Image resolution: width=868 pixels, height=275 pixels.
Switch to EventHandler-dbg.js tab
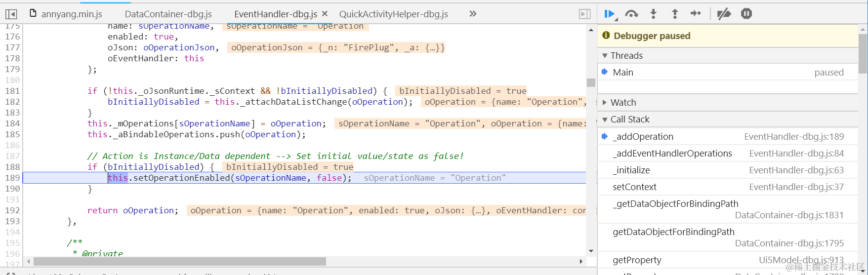(275, 14)
